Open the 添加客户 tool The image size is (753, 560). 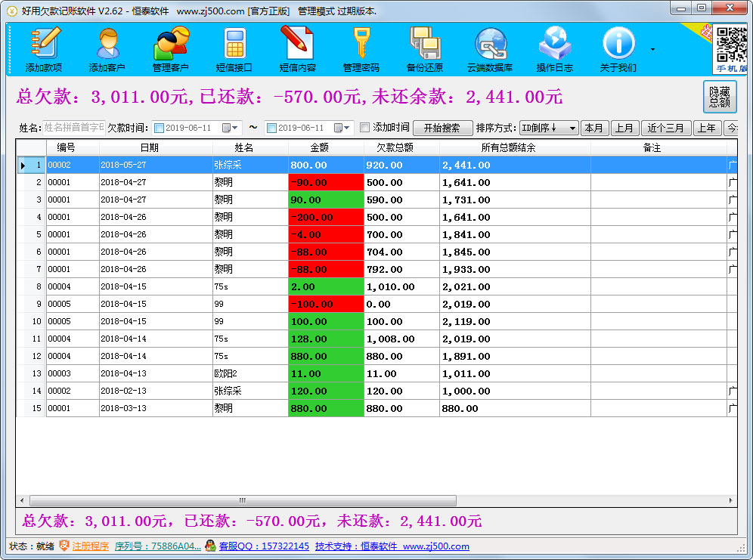point(107,48)
